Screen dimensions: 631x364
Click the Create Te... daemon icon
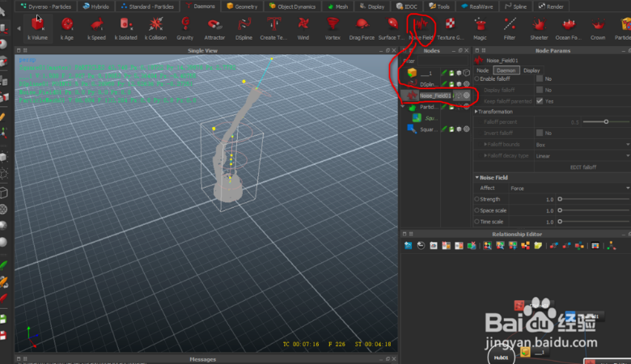pos(273,24)
